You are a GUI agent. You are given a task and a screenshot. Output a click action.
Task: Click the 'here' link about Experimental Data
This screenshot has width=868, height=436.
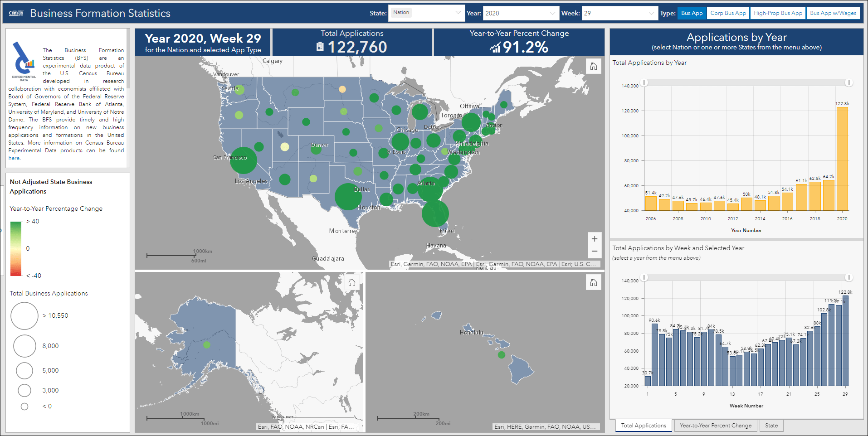14,158
